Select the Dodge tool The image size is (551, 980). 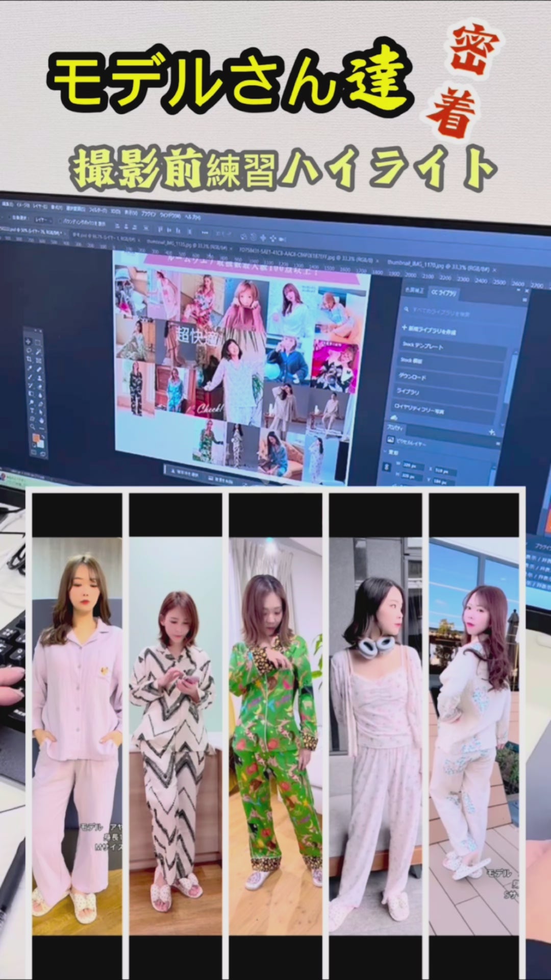[32, 402]
